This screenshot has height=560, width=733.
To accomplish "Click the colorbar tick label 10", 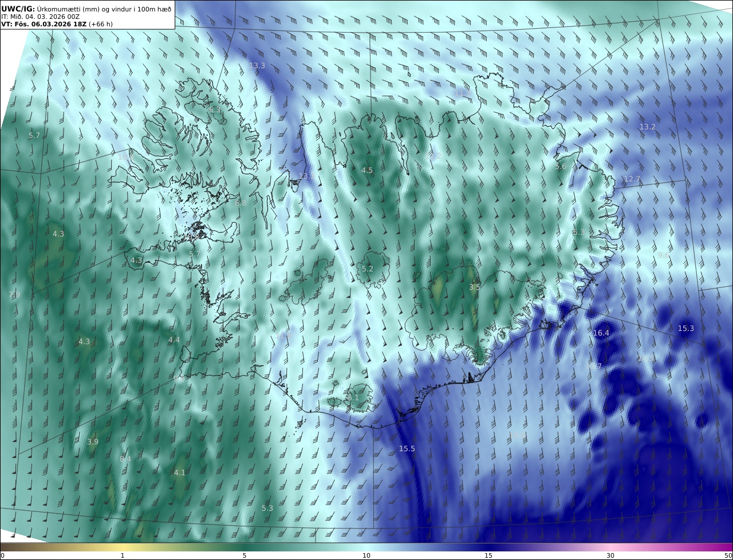I will coord(366,555).
